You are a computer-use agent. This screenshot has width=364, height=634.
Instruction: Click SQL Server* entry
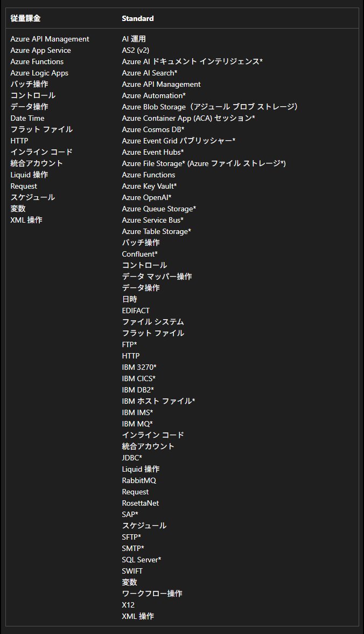tap(141, 560)
